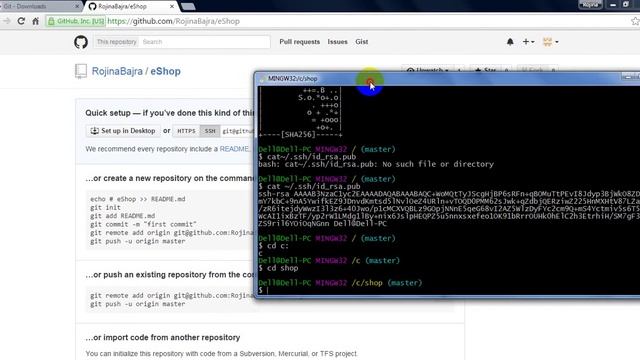Open Gist in GitHub header
This screenshot has width=640, height=360.
click(362, 42)
